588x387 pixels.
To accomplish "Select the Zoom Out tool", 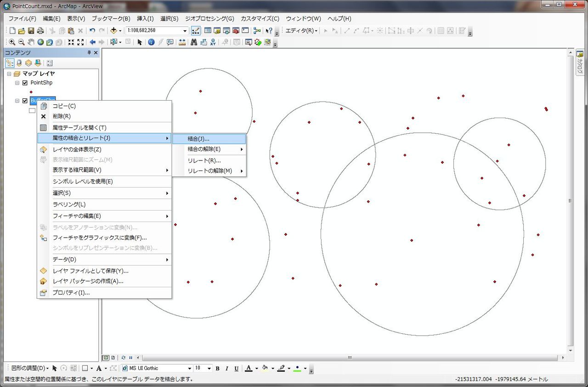I will coord(22,42).
